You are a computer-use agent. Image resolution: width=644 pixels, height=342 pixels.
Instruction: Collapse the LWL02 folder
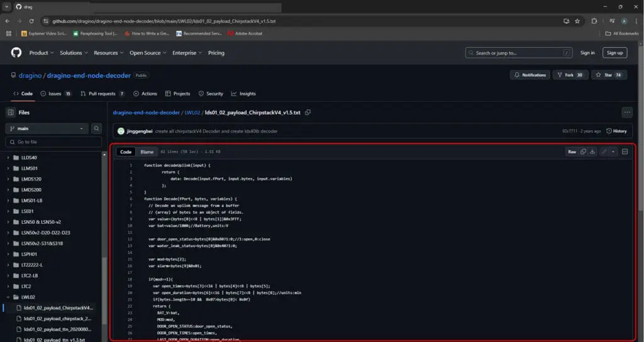8,297
